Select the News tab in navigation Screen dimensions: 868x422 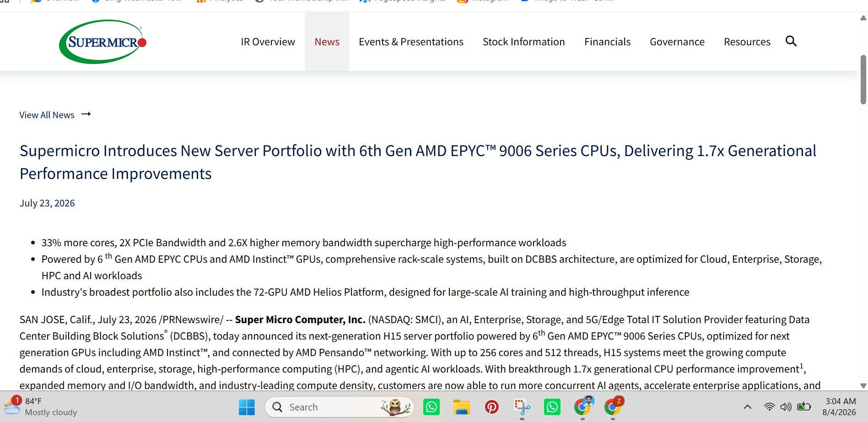coord(327,42)
